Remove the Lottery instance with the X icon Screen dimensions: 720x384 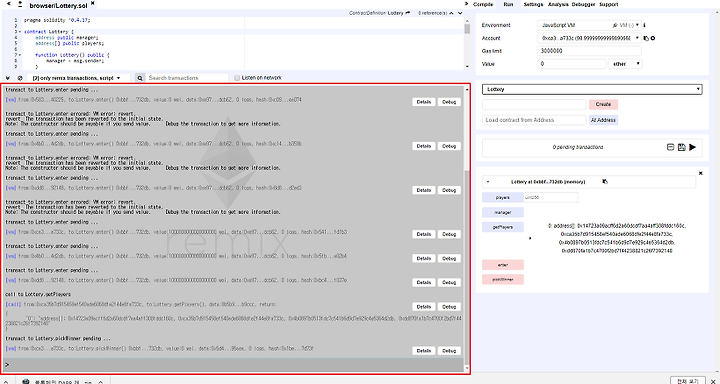click(700, 173)
